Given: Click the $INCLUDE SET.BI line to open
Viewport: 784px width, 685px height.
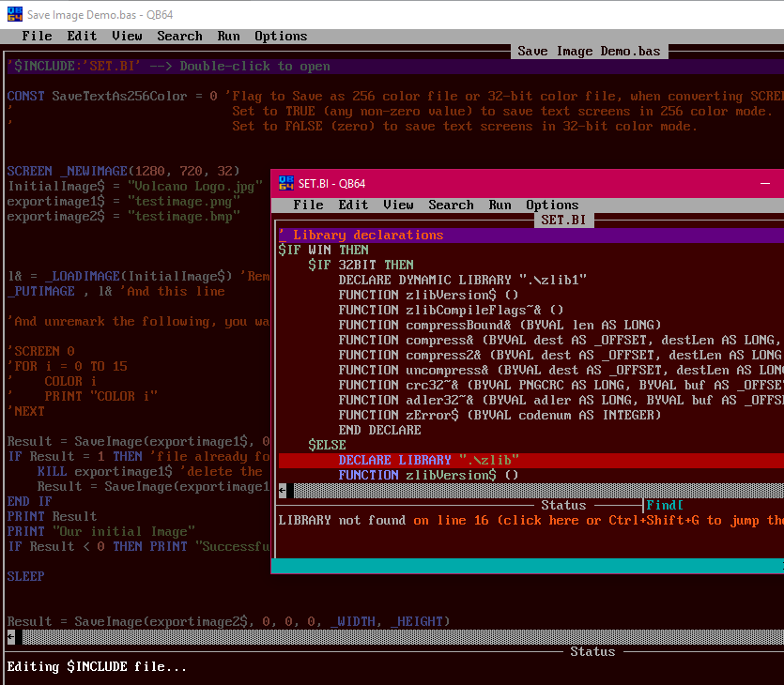Looking at the screenshot, I should tap(168, 67).
